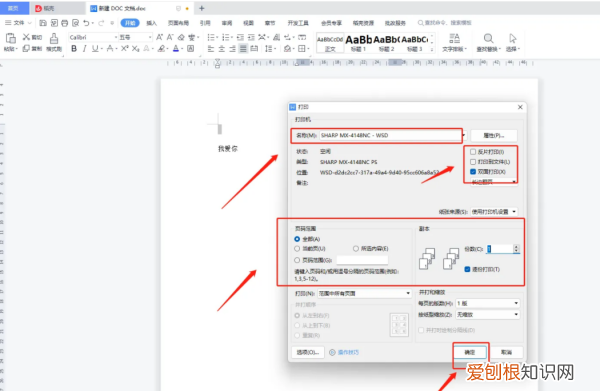Click the page range input field
Screen dimensions: 600x391
click(x=362, y=260)
